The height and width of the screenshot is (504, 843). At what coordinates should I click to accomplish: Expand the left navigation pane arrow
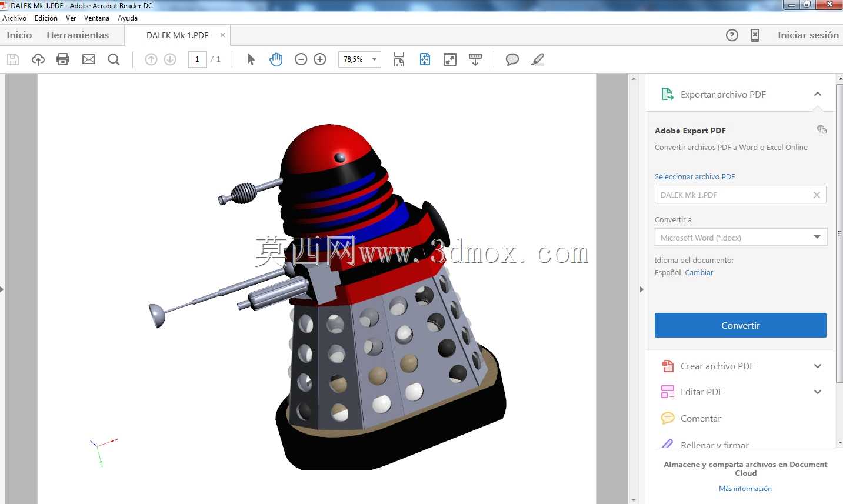tap(2, 289)
